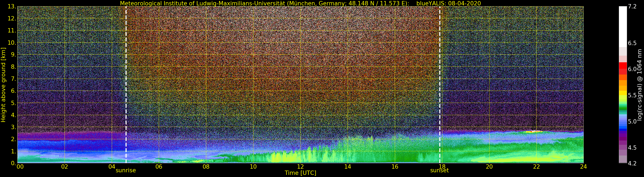Click colorbar value 5.0
This screenshot has width=644, height=177.
632,121
